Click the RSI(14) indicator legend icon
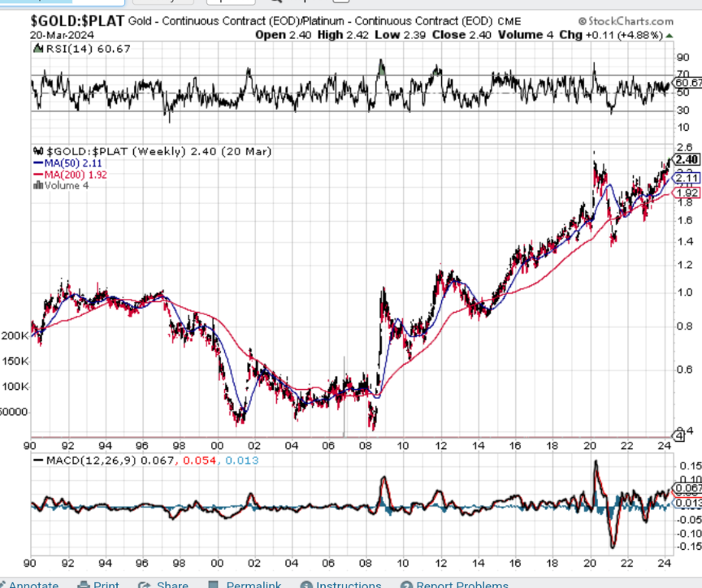The image size is (702, 588). tap(37, 50)
